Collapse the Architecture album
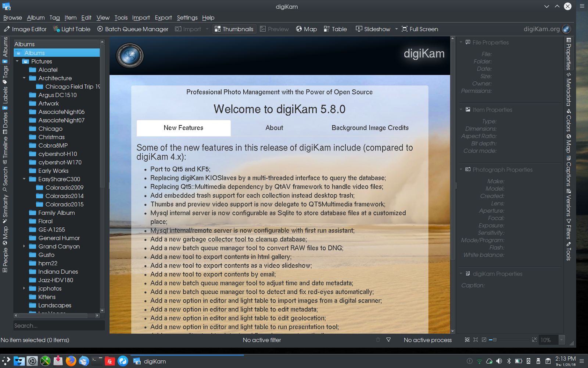Viewport: 588px width, 368px height. [24, 78]
